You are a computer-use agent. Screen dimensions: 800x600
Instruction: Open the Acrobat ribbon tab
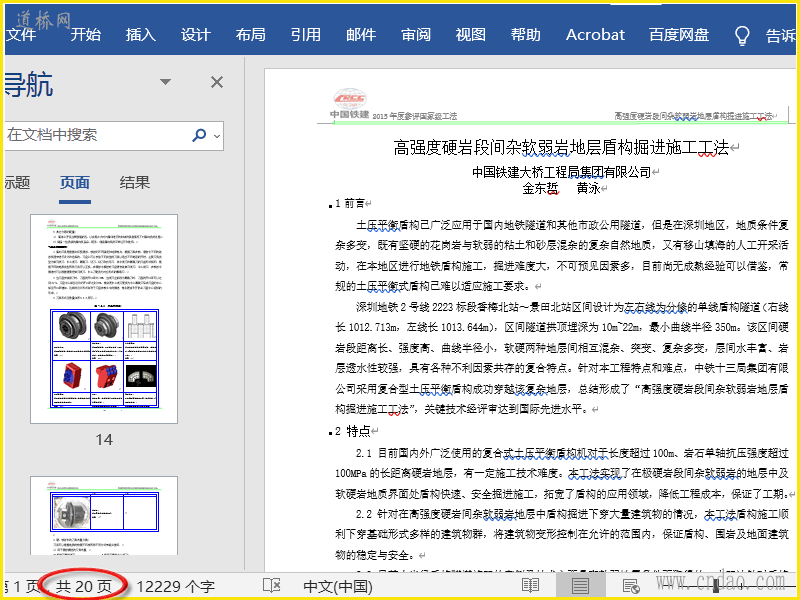coord(595,35)
